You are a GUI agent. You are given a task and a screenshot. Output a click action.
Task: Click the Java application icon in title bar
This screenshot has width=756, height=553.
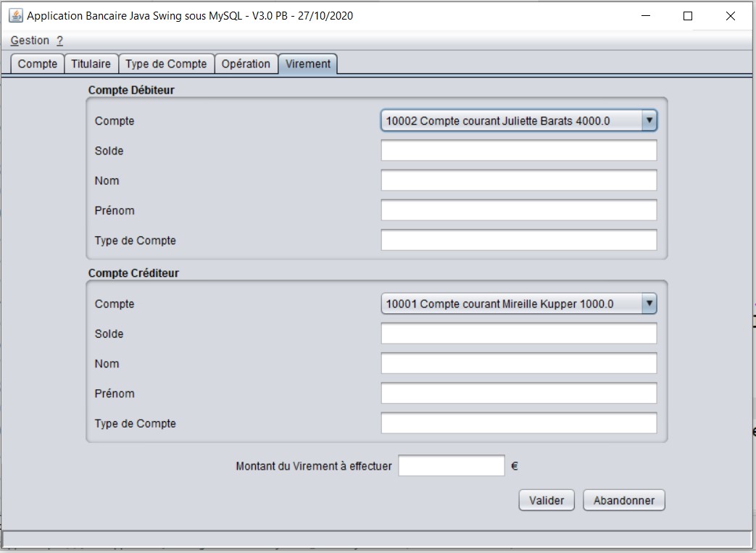click(x=15, y=15)
